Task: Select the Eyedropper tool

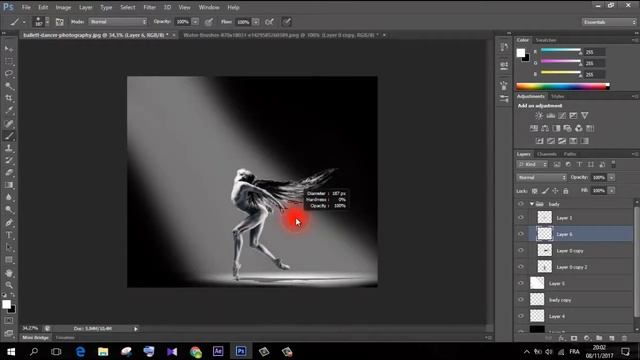Action: [x=9, y=111]
